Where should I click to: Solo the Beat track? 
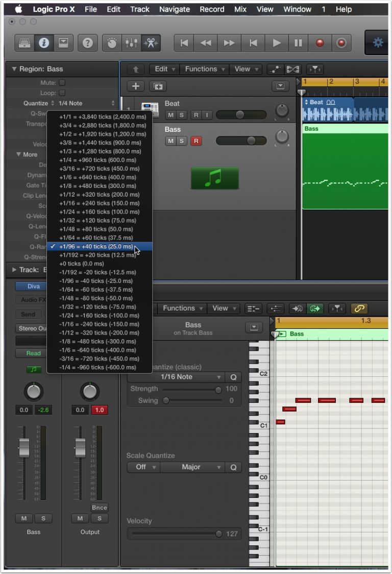point(182,115)
